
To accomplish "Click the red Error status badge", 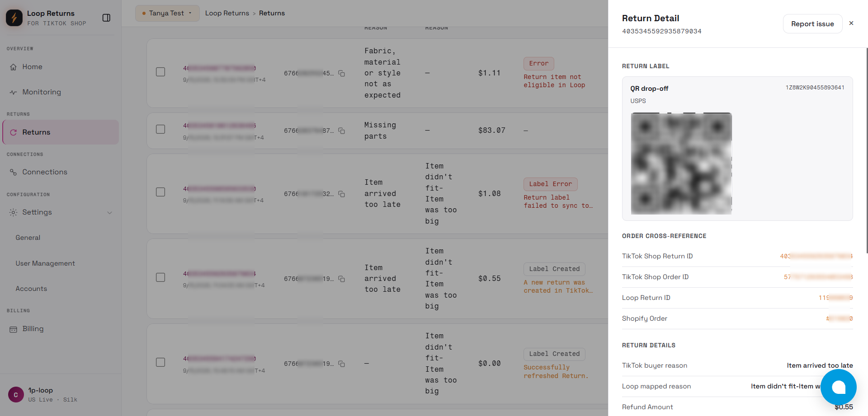I will 538,63.
